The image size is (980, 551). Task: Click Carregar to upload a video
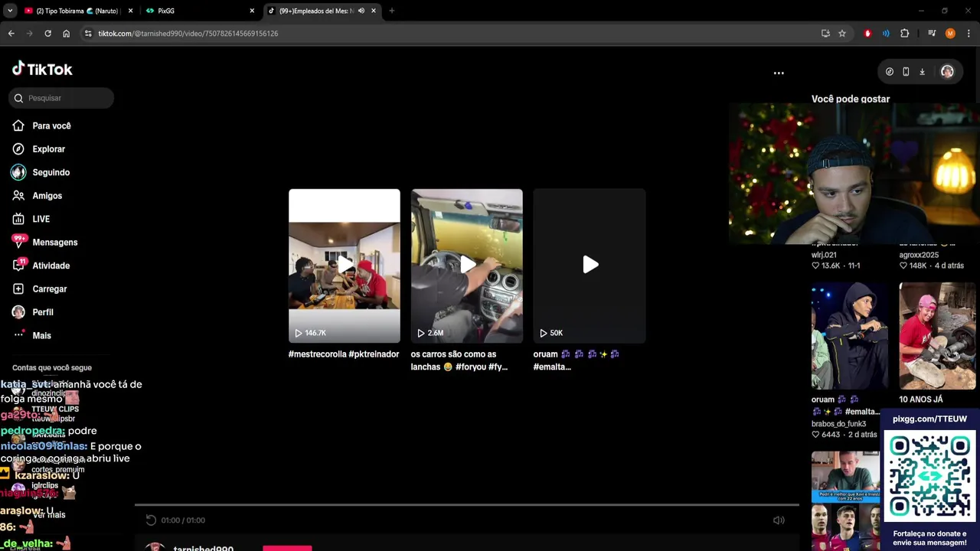click(49, 289)
